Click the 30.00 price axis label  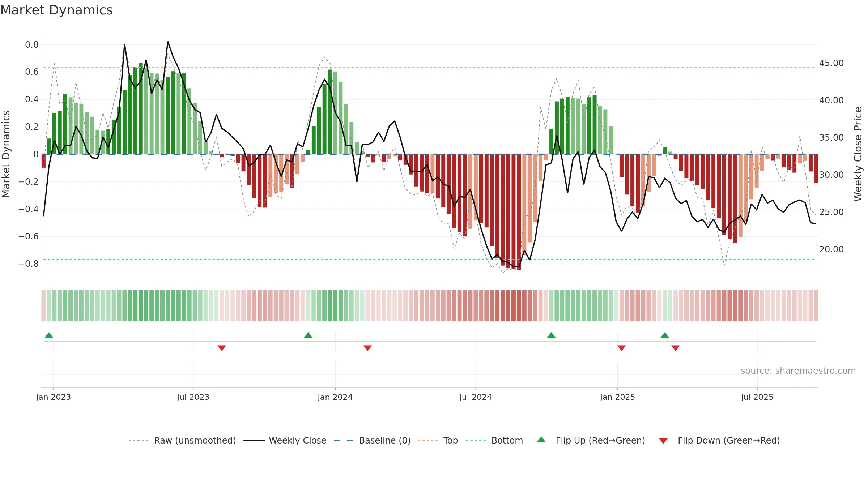[x=831, y=175]
